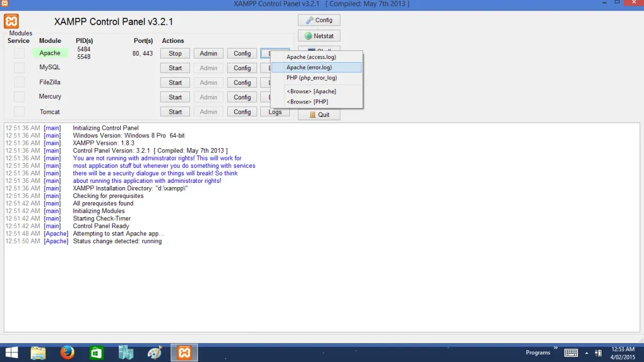
Task: Click the Mercury module name
Action: point(50,97)
